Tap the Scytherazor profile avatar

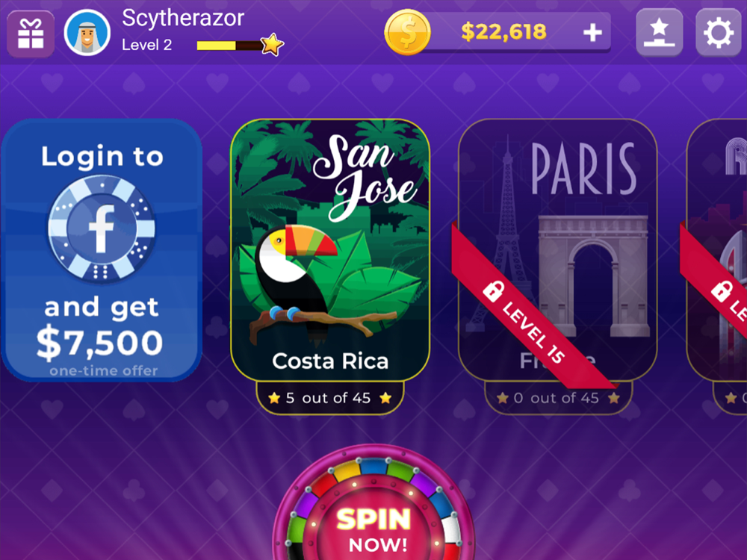click(x=87, y=33)
